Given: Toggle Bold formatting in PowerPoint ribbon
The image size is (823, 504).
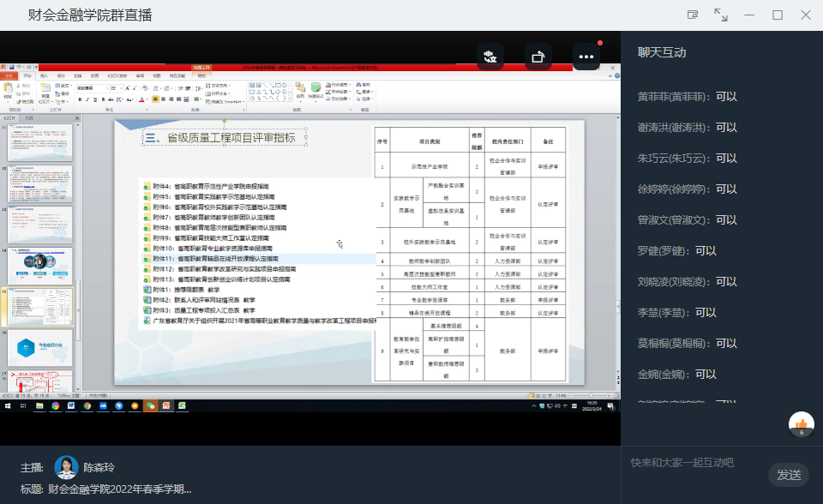Looking at the screenshot, I should 79,99.
